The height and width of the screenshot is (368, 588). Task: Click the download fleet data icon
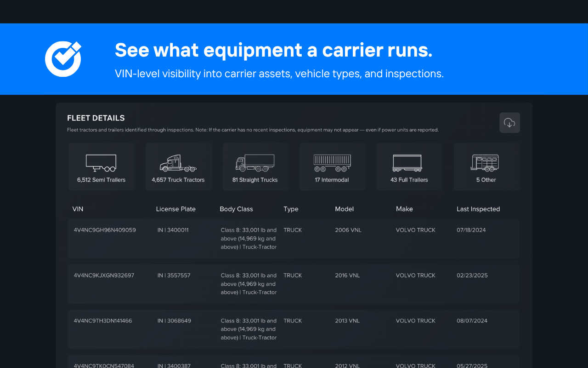point(509,122)
